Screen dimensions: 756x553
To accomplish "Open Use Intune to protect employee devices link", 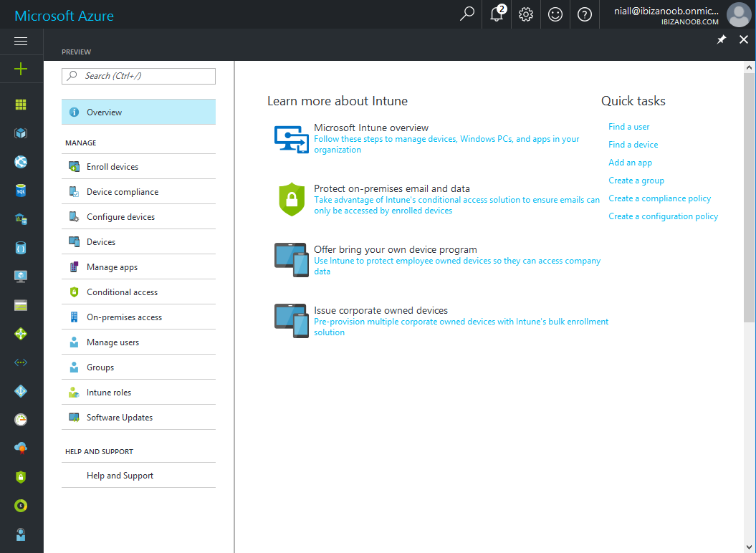I will click(457, 266).
